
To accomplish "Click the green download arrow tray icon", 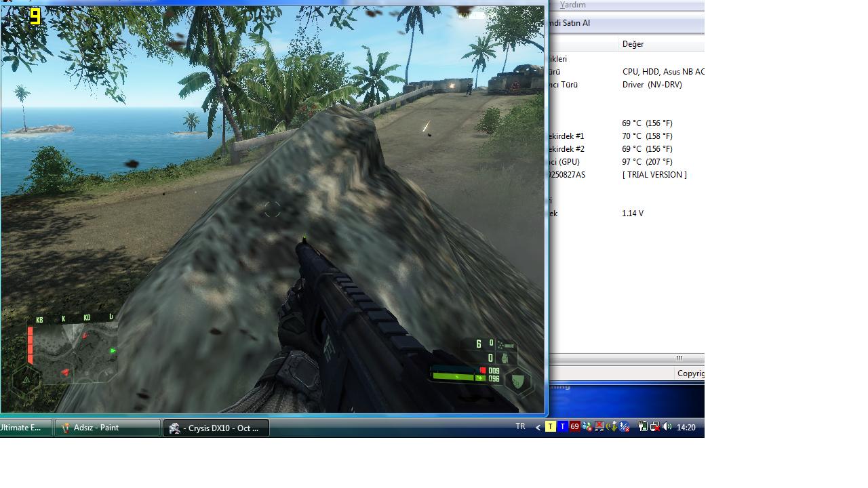I will [612, 426].
